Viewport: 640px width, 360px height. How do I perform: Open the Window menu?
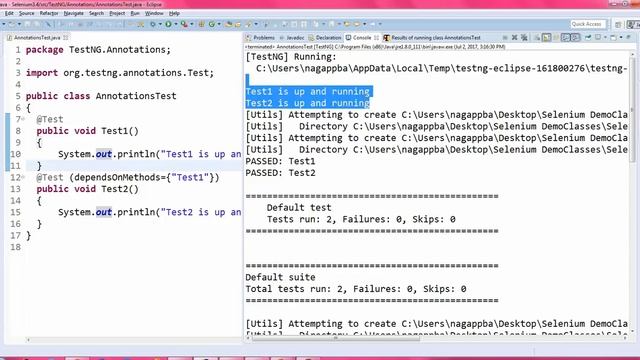click(154, 13)
